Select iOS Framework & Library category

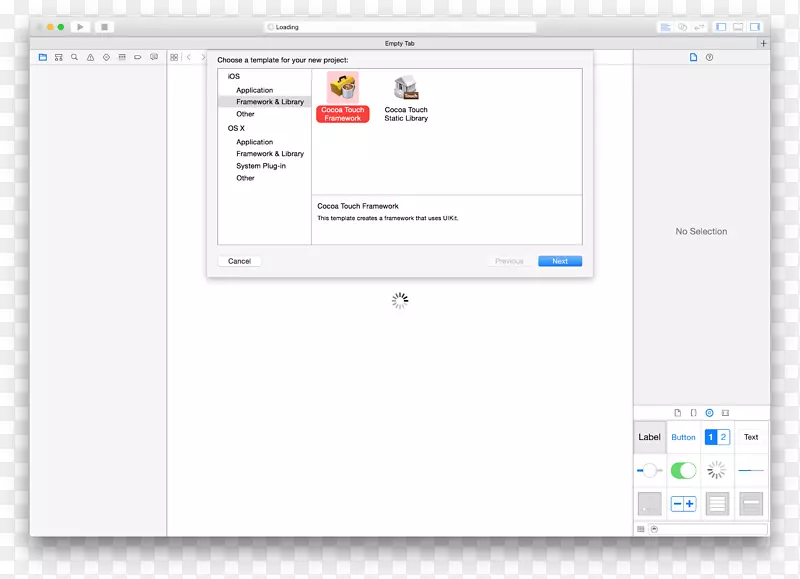tap(270, 102)
